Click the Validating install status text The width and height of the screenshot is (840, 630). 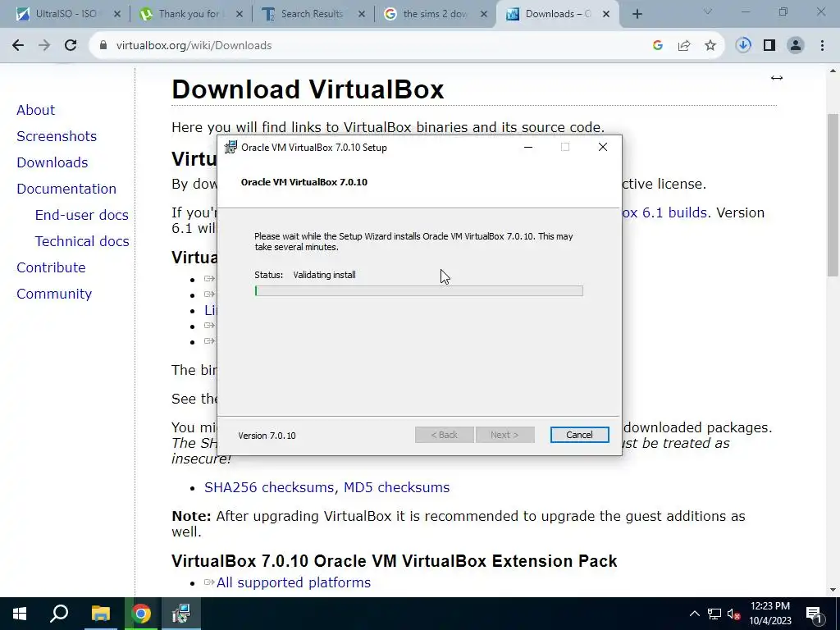click(324, 275)
